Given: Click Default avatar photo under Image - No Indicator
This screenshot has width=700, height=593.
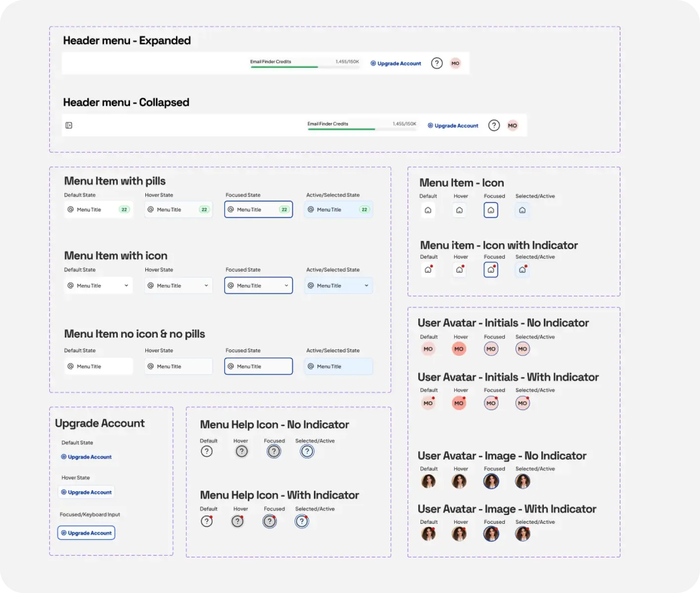Looking at the screenshot, I should click(428, 481).
